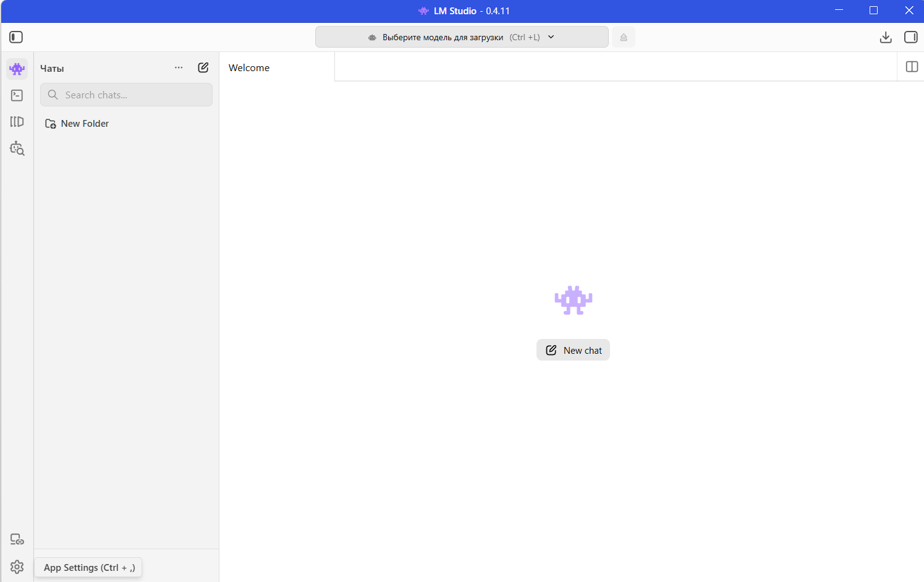Open the downloads panel icon
This screenshot has width=924, height=582.
886,37
